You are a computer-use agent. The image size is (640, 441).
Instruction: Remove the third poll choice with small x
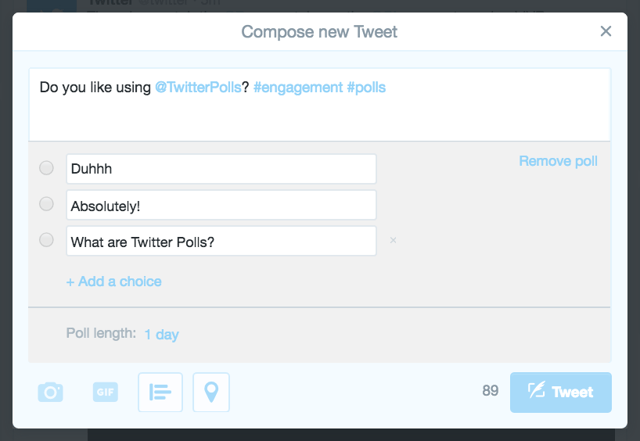point(393,240)
